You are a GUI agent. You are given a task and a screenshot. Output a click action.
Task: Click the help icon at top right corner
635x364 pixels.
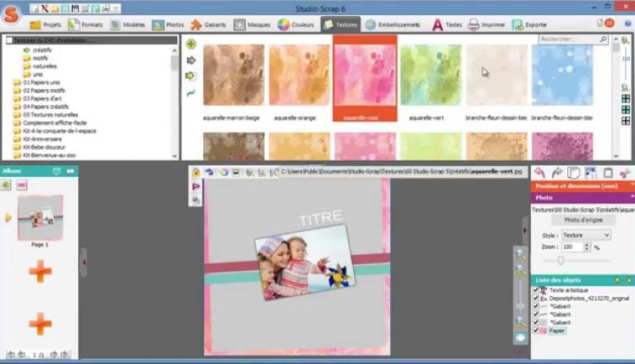point(628,24)
